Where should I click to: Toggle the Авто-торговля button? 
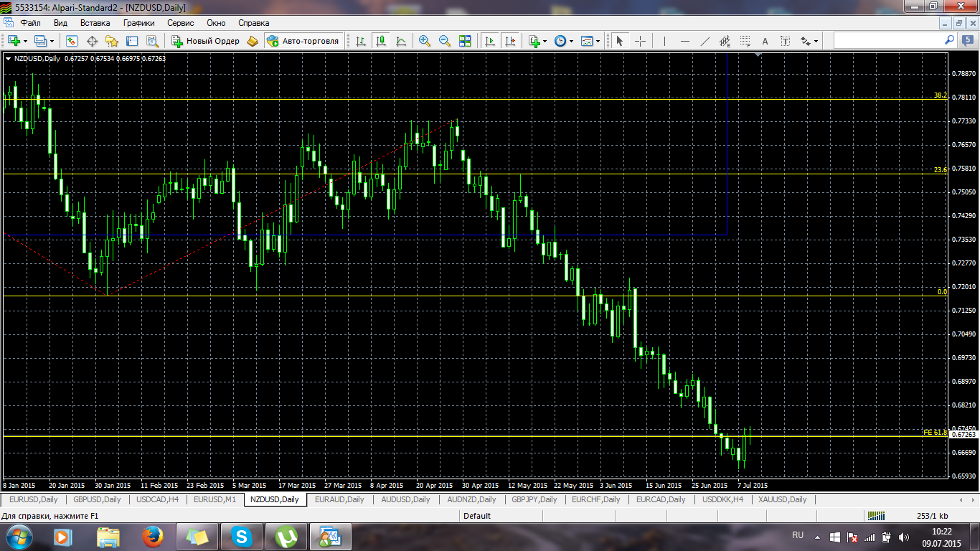[x=303, y=41]
